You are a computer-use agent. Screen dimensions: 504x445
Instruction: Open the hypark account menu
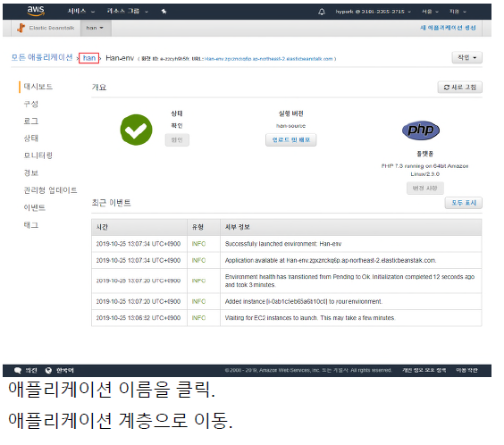pos(373,12)
